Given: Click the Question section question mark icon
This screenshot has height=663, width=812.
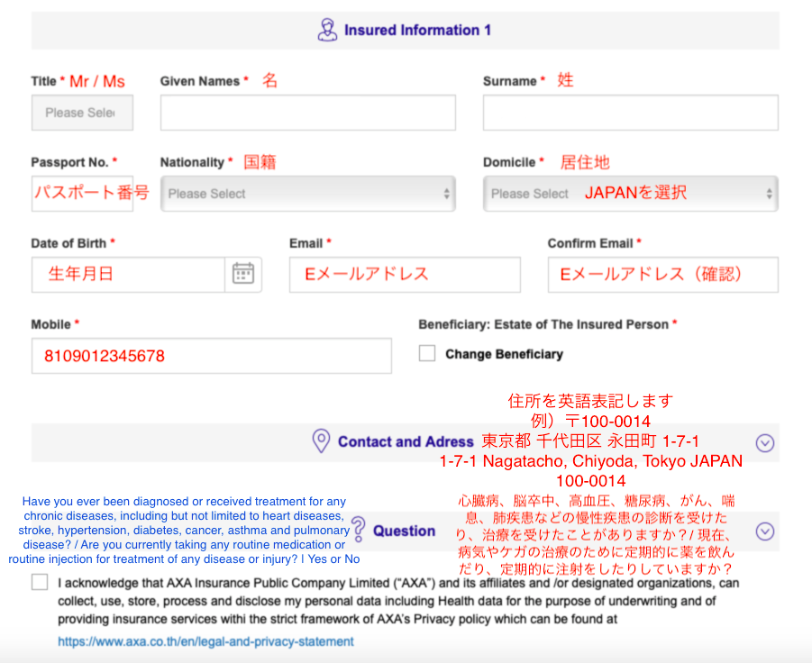Looking at the screenshot, I should pyautogui.click(x=359, y=530).
